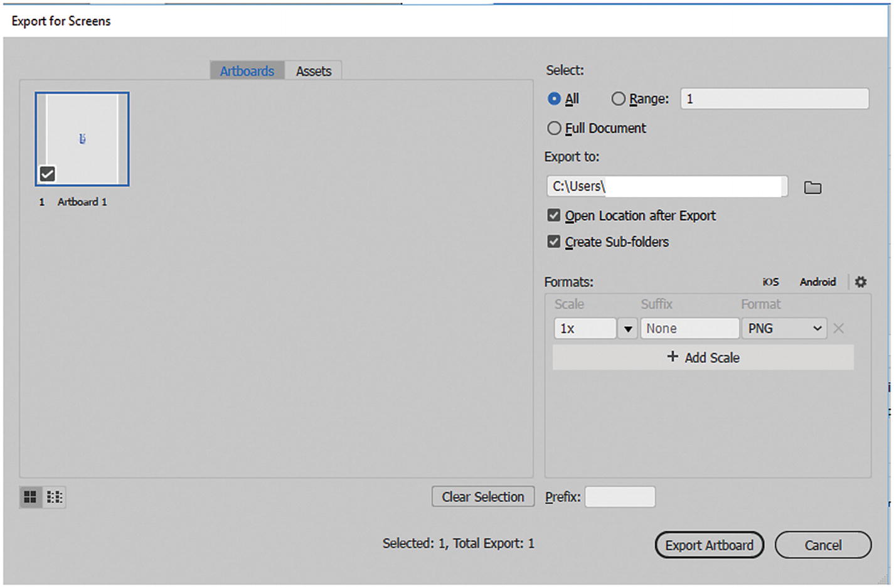Image resolution: width=894 pixels, height=588 pixels.
Task: Click the 'Selected: 1, Total Export: 1' status text
Action: coord(459,543)
